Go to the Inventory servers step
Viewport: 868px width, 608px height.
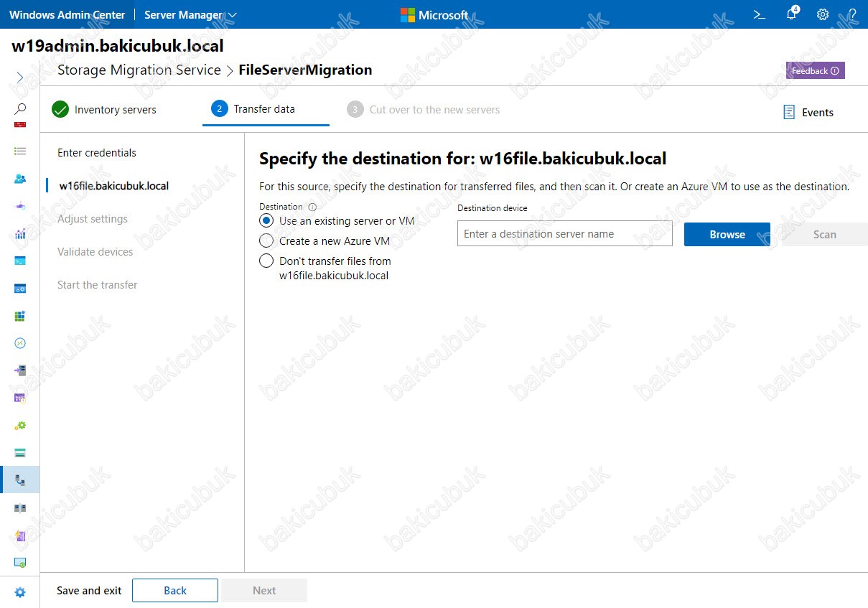point(104,110)
